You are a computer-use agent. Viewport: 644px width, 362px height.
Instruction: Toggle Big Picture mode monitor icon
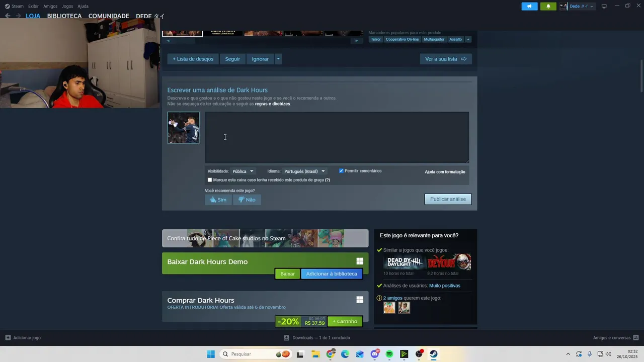pyautogui.click(x=604, y=6)
